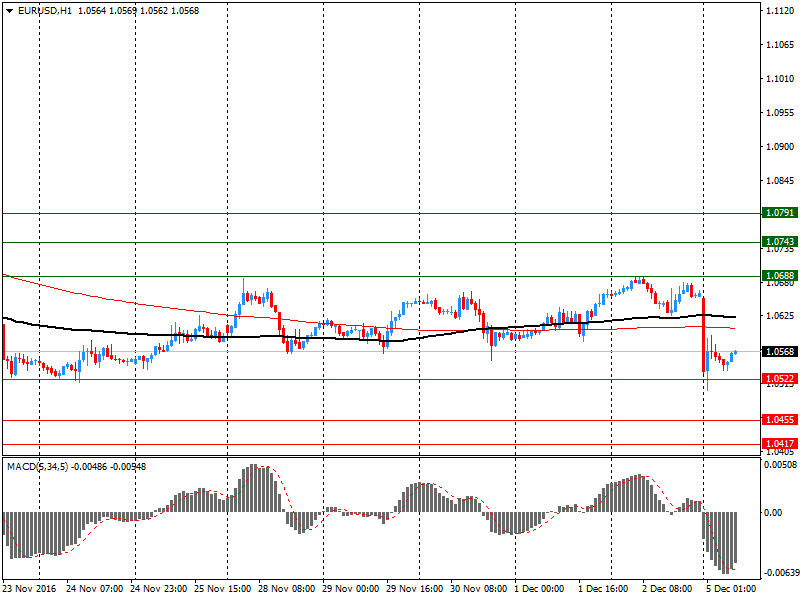Viewport: 800px width, 600px height.
Task: Click the 30 Nov 08:00 time label
Action: (x=479, y=589)
